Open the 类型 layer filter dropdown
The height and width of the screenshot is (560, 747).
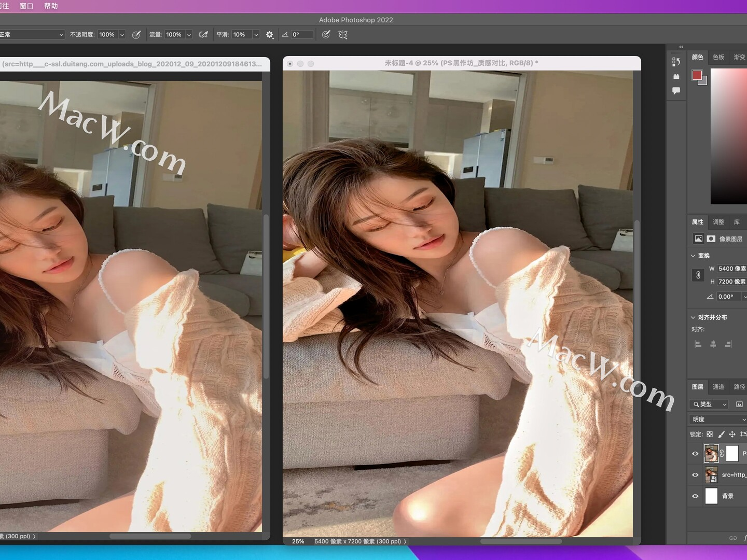709,404
